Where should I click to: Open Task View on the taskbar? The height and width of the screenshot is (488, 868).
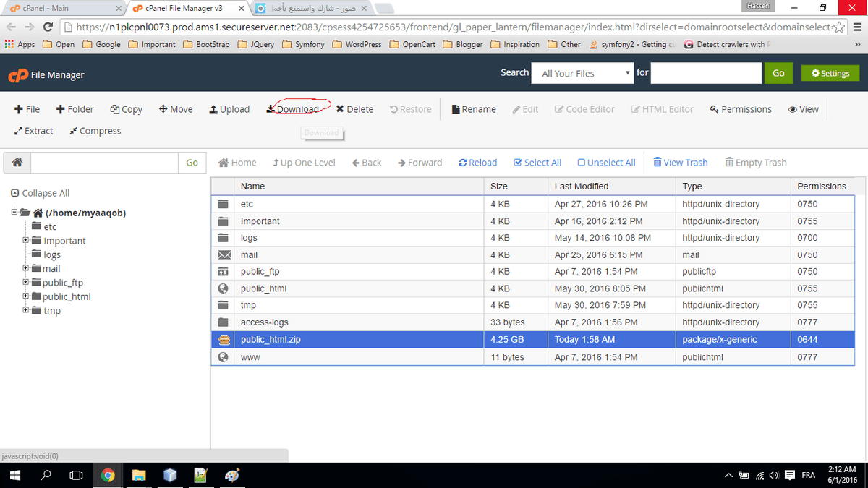[76, 475]
